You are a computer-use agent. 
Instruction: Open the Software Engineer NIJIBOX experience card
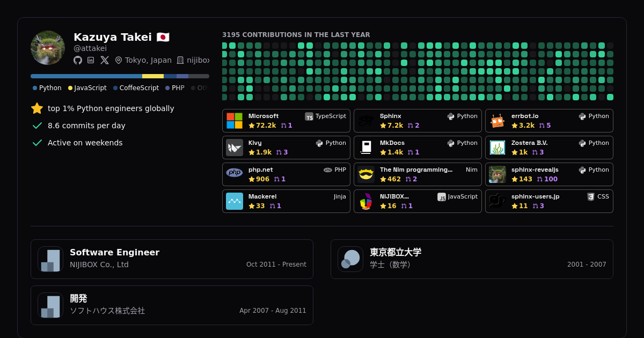coord(172,259)
